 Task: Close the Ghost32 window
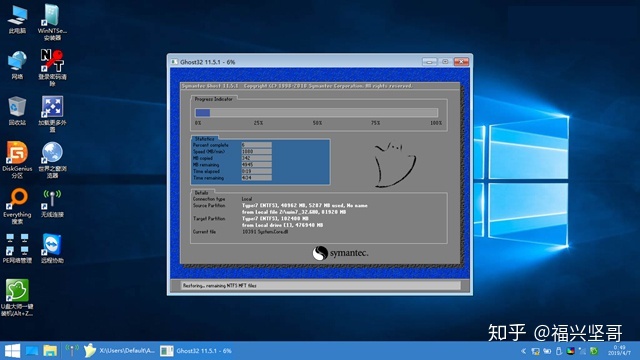coord(461,62)
